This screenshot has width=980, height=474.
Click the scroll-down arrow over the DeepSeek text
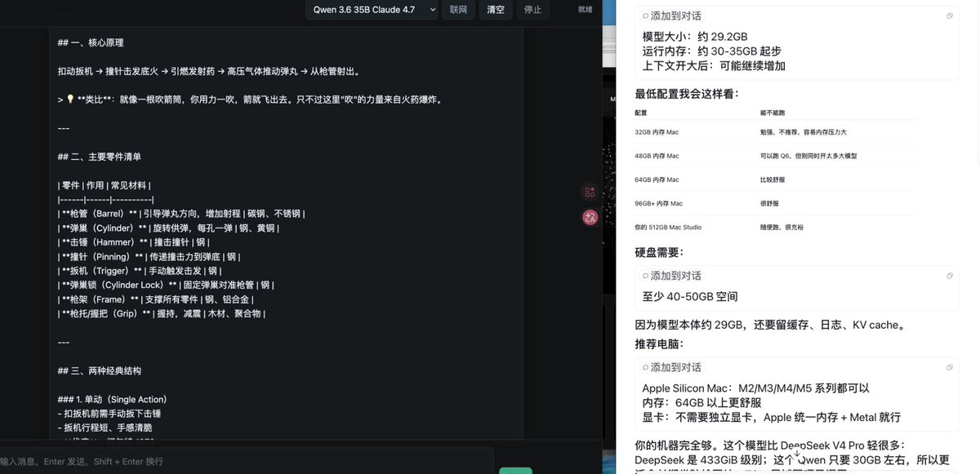pyautogui.click(x=796, y=453)
